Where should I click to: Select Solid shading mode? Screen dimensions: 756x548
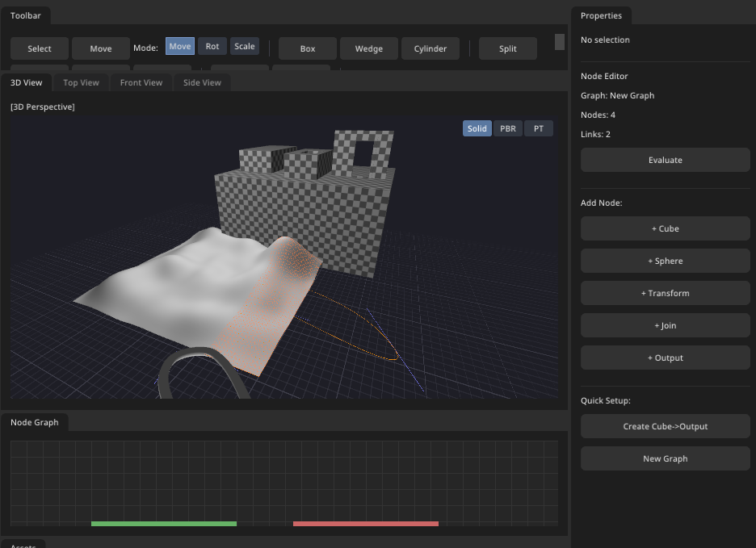[x=477, y=128]
